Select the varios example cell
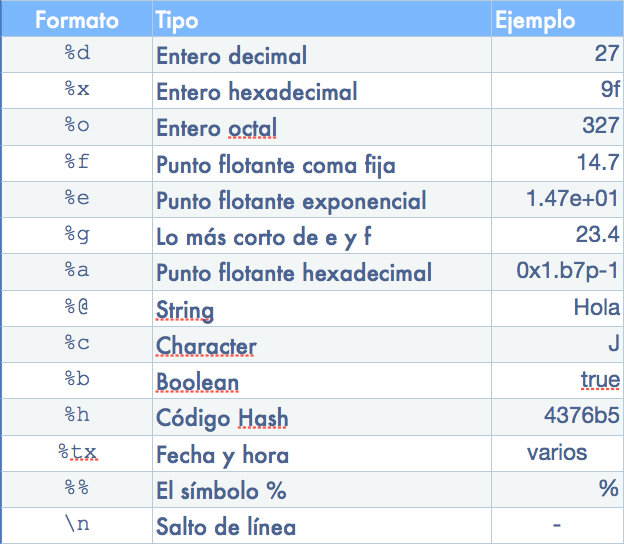This screenshot has width=624, height=544. [x=558, y=454]
